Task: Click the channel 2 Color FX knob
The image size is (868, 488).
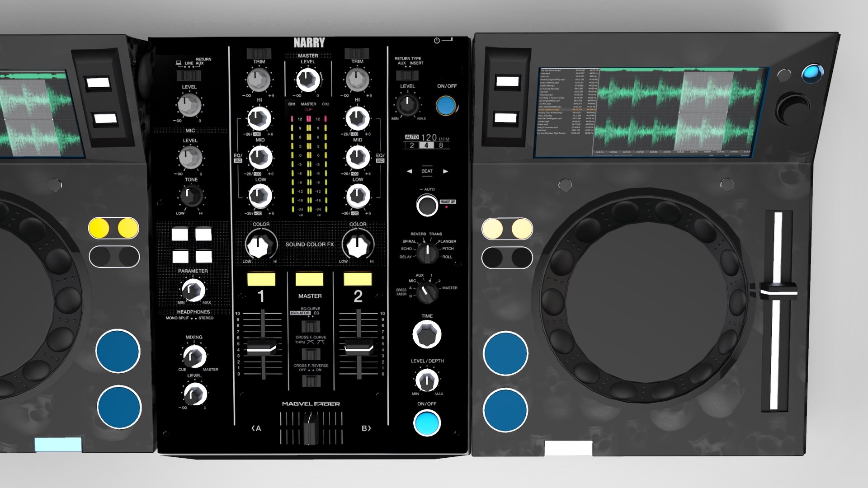Action: click(358, 245)
